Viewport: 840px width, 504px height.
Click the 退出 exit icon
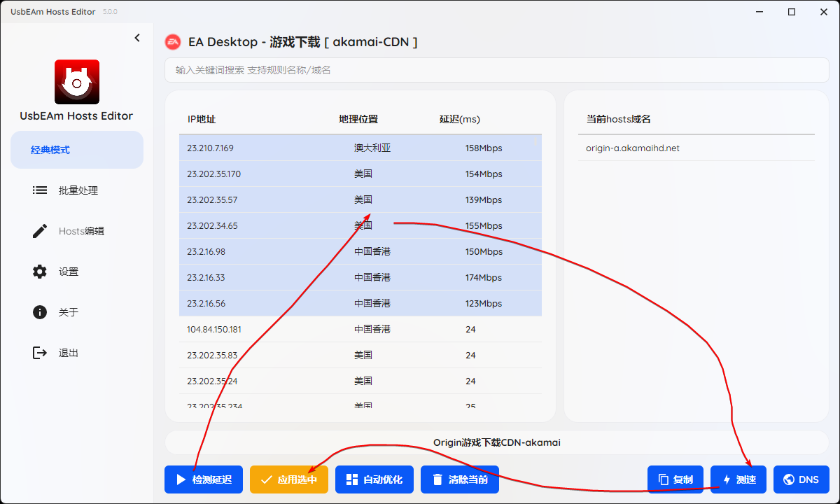pyautogui.click(x=40, y=353)
